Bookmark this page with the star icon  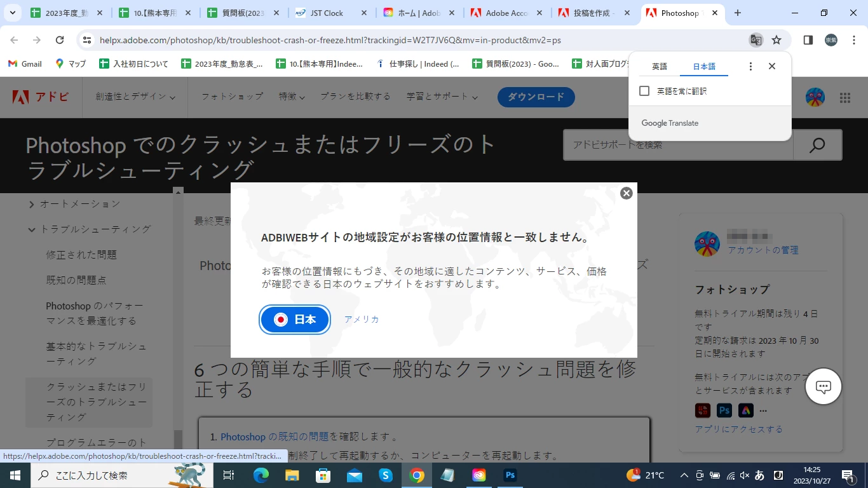coord(776,40)
